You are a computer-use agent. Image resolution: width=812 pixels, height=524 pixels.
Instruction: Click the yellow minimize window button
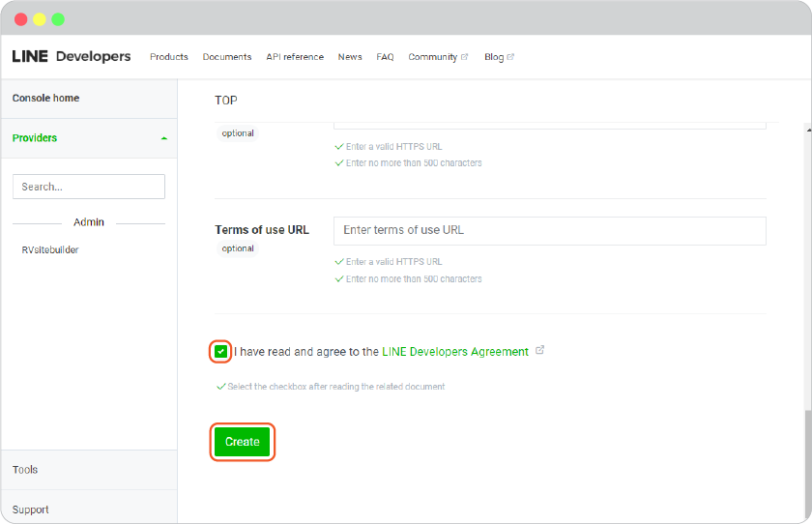click(40, 19)
